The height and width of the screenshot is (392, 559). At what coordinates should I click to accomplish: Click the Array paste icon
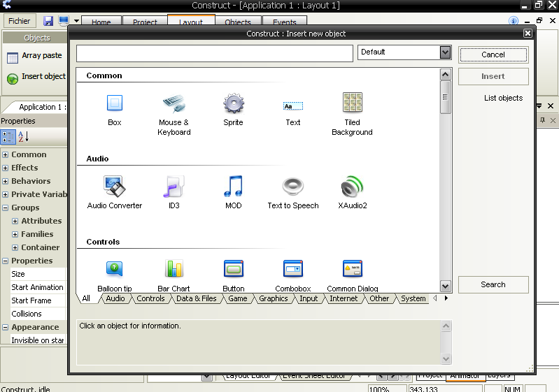coord(13,57)
